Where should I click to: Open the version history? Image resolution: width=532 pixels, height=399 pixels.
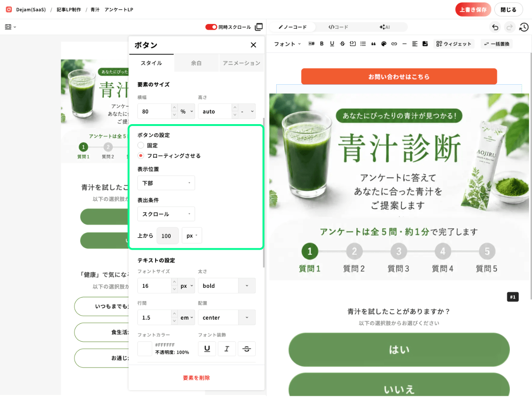tap(524, 27)
